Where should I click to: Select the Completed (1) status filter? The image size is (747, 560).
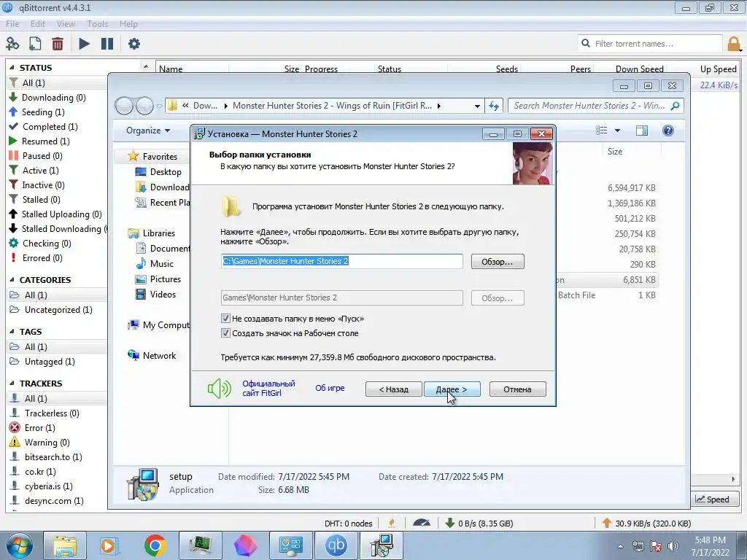(x=50, y=127)
